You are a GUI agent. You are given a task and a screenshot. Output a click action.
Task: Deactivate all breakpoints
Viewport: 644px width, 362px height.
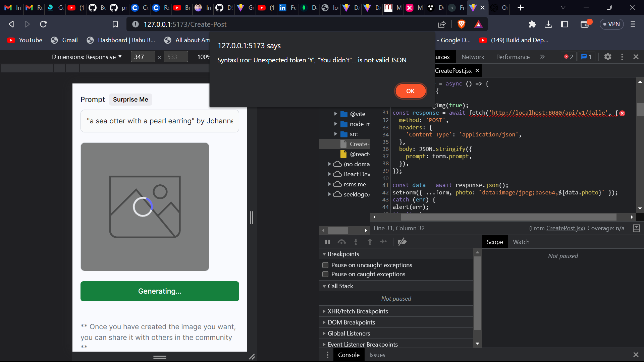pos(402,242)
